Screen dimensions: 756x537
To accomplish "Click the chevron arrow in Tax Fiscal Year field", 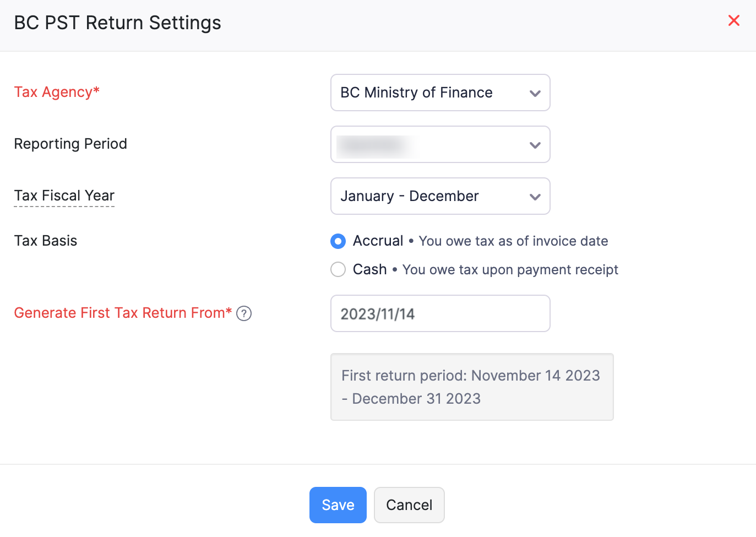I will coord(535,197).
